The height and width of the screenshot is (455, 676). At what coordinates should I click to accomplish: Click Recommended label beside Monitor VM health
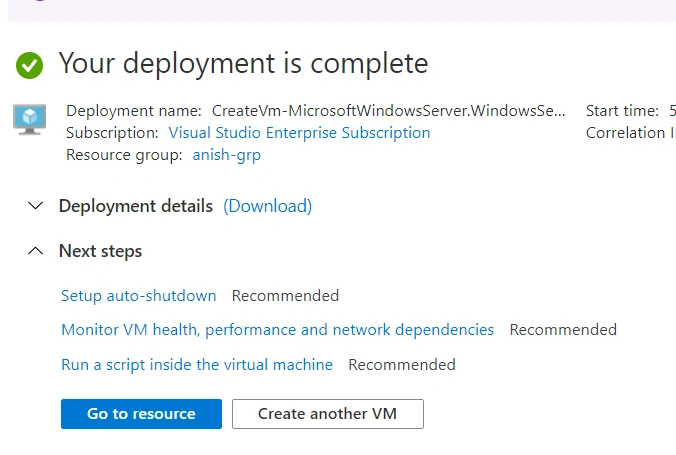(x=563, y=330)
